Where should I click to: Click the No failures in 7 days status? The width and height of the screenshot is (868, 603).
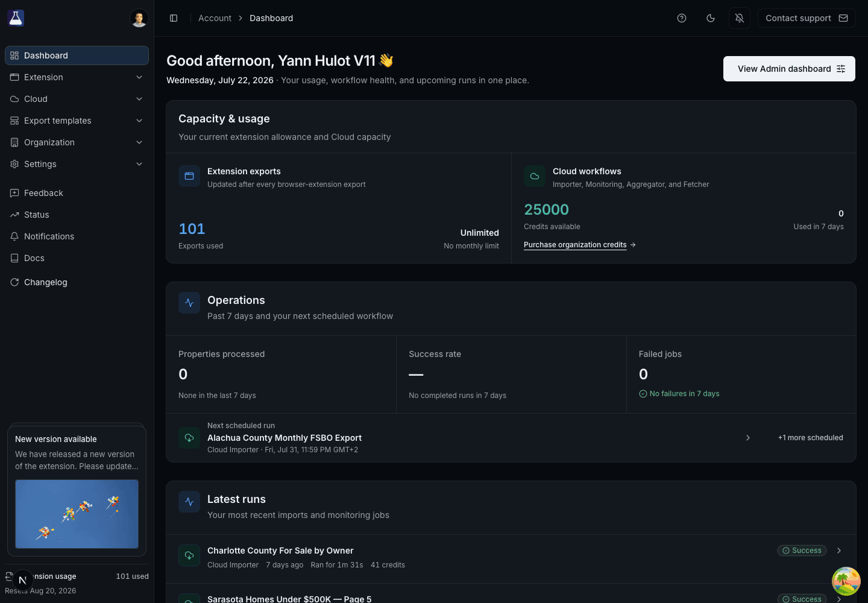[x=679, y=394]
